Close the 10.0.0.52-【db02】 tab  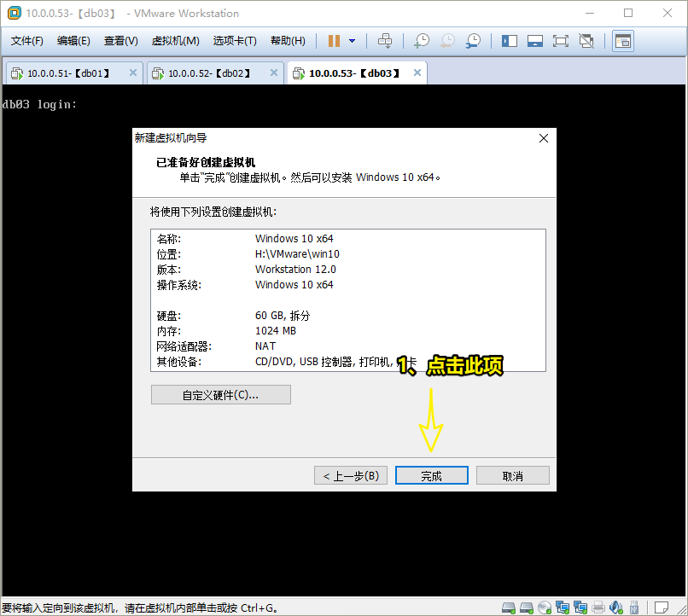click(x=274, y=73)
